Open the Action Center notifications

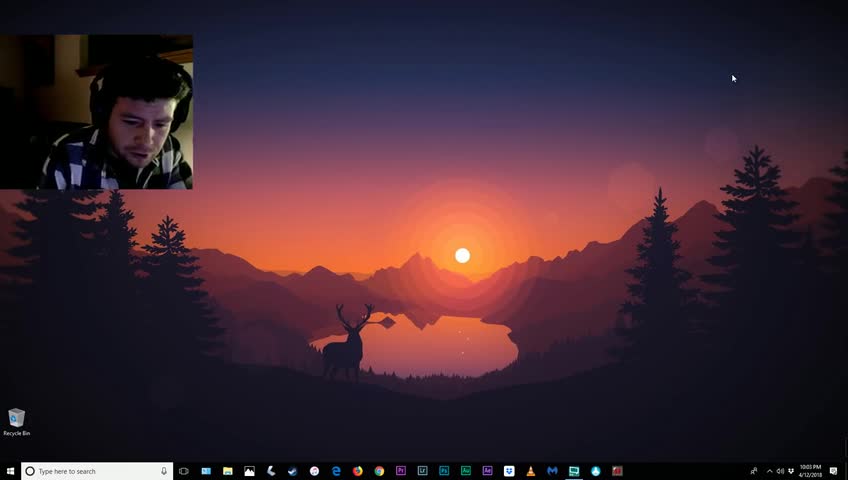pos(833,471)
